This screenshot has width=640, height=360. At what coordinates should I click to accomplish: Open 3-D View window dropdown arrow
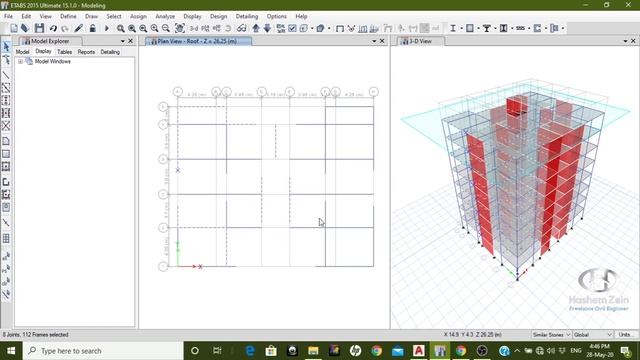click(625, 41)
